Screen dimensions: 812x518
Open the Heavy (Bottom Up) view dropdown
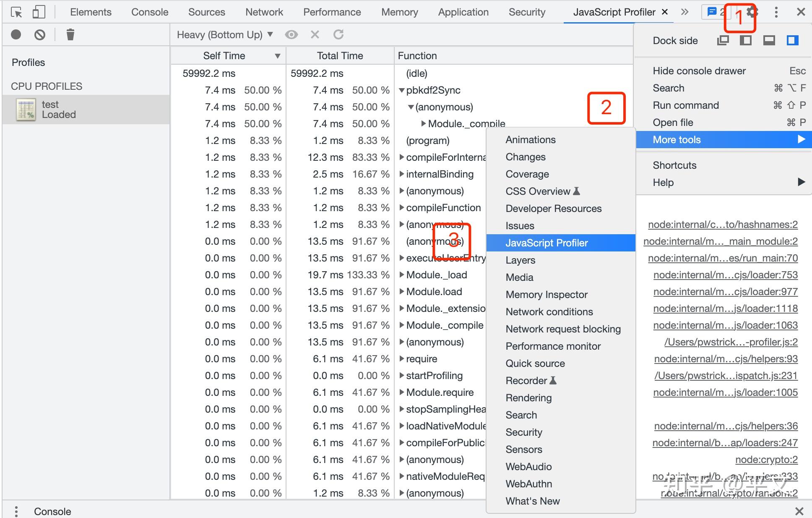pyautogui.click(x=225, y=34)
